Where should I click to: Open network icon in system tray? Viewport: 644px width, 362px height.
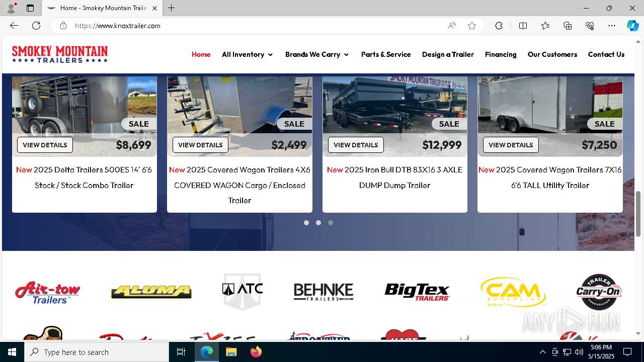567,352
